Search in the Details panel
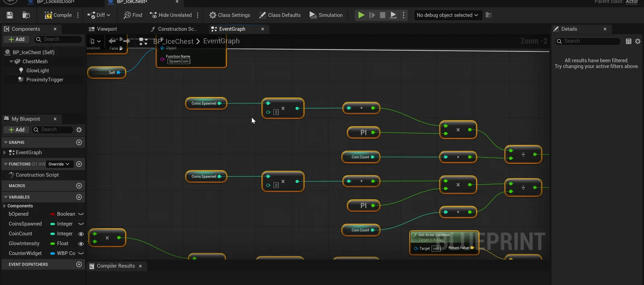The height and width of the screenshot is (285, 644). pyautogui.click(x=588, y=41)
